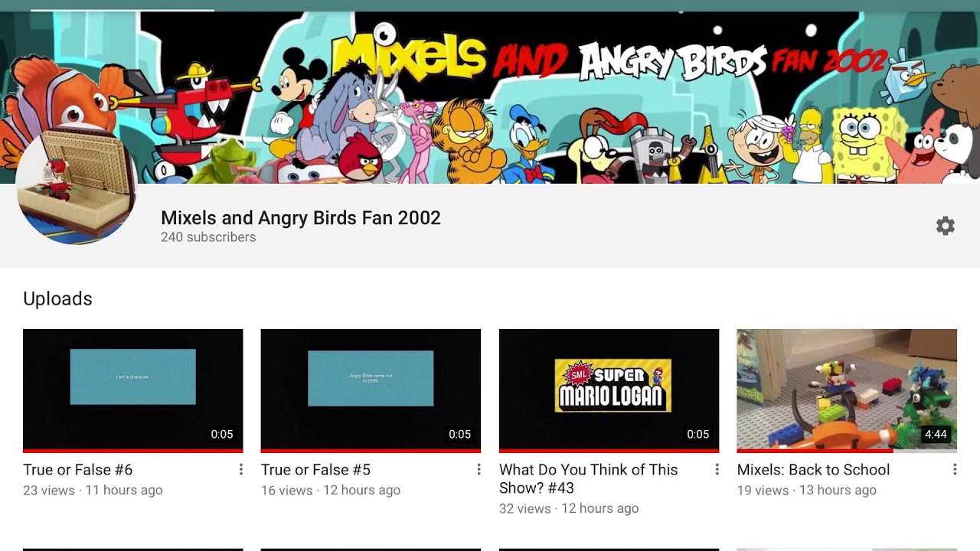Click the channel profile avatar
The height and width of the screenshot is (551, 980).
click(x=77, y=184)
